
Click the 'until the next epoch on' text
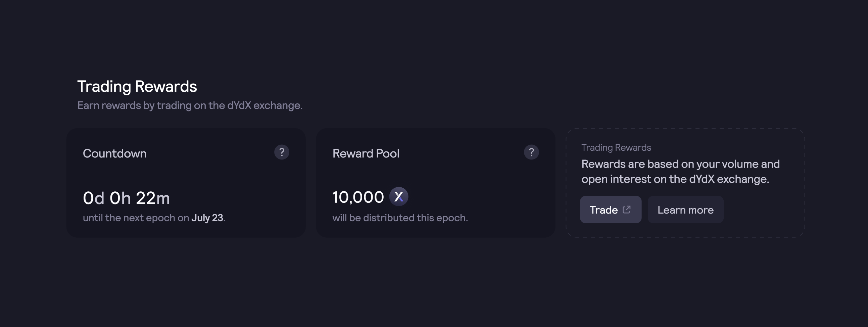click(136, 218)
